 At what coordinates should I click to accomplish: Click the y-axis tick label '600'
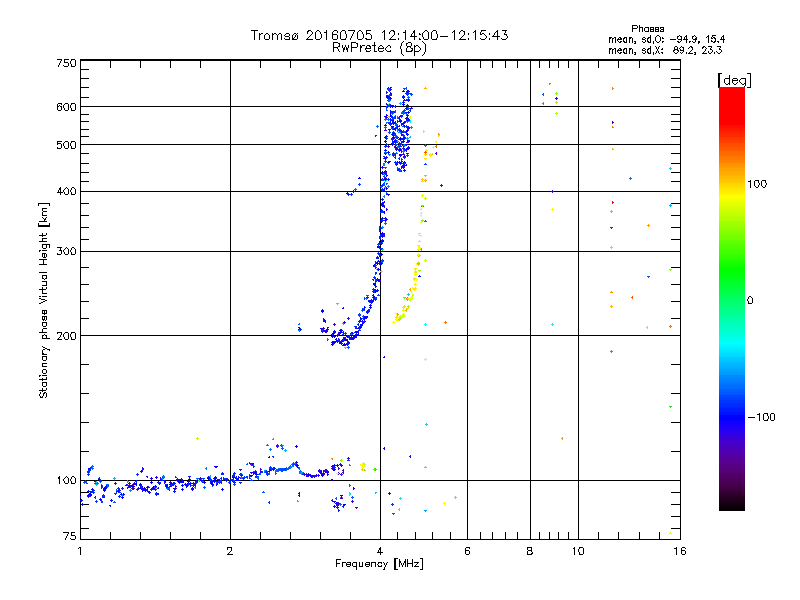click(67, 107)
